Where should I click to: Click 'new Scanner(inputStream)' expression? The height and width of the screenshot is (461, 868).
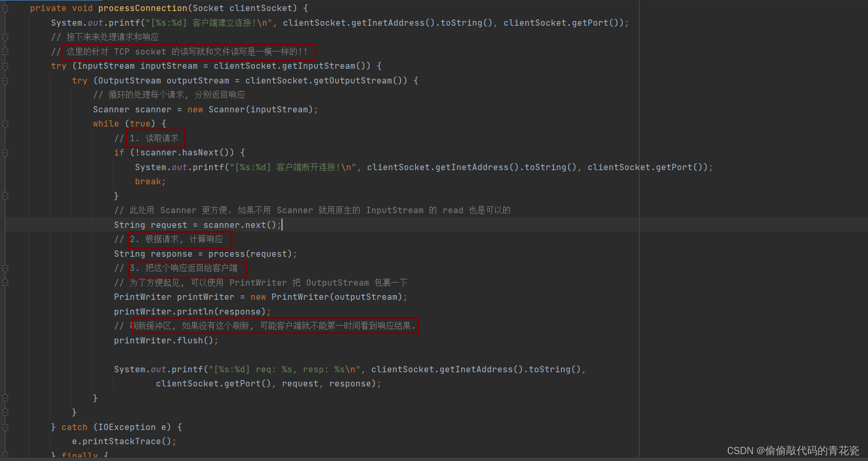click(250, 110)
